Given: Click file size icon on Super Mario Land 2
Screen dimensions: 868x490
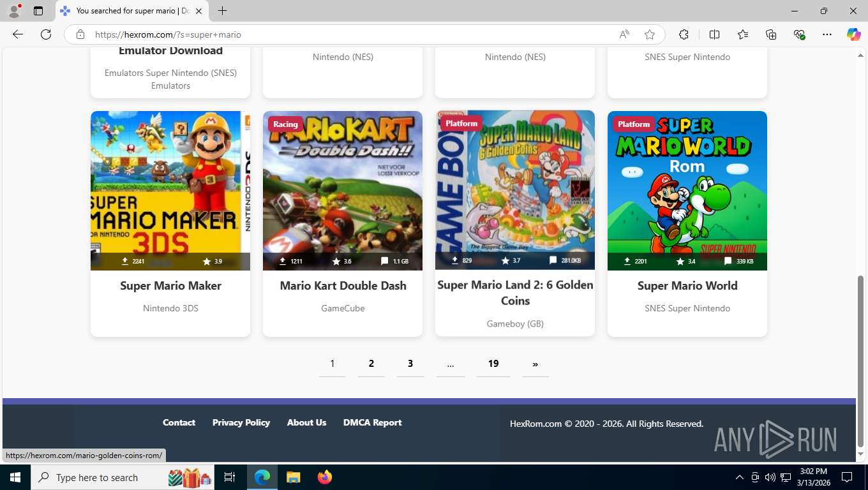Looking at the screenshot, I should (x=553, y=260).
